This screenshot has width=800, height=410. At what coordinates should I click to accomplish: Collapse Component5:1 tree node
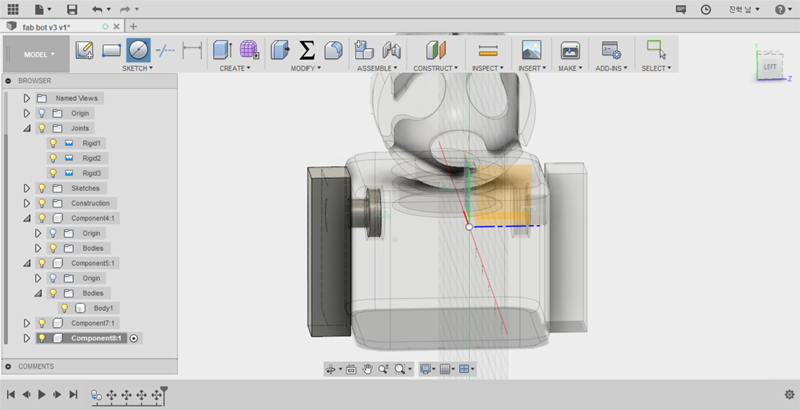[x=27, y=263]
